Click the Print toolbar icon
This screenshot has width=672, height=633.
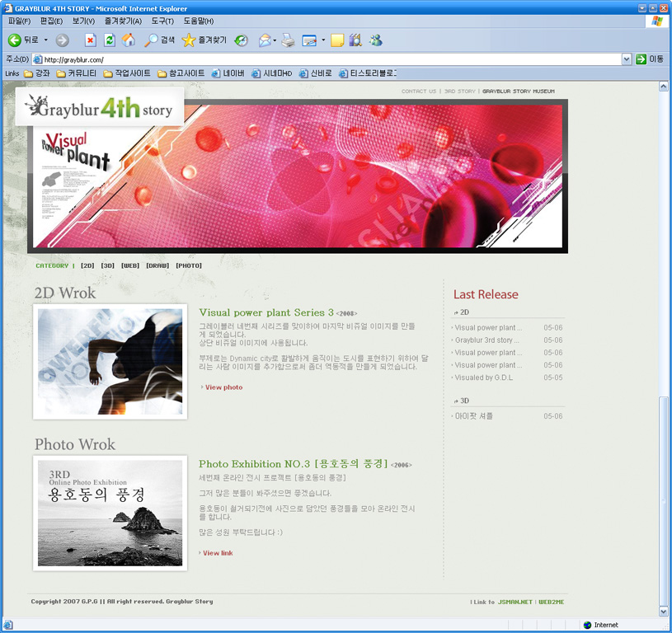coord(288,40)
